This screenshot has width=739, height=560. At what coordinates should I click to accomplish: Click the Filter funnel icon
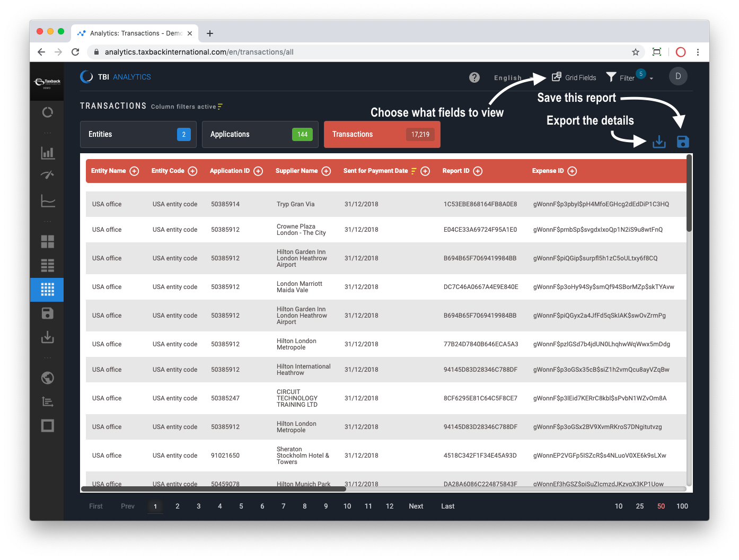pos(611,77)
